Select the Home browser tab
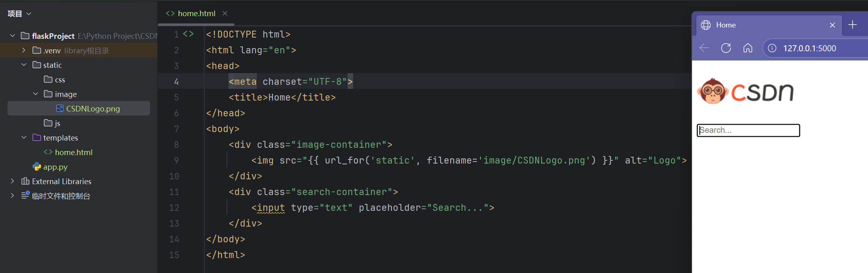This screenshot has width=868, height=273. click(x=768, y=25)
